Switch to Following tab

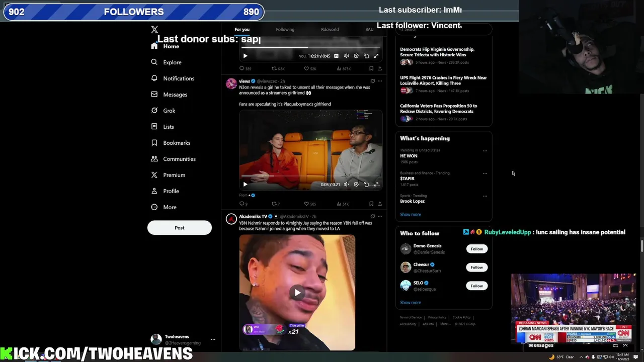[285, 29]
